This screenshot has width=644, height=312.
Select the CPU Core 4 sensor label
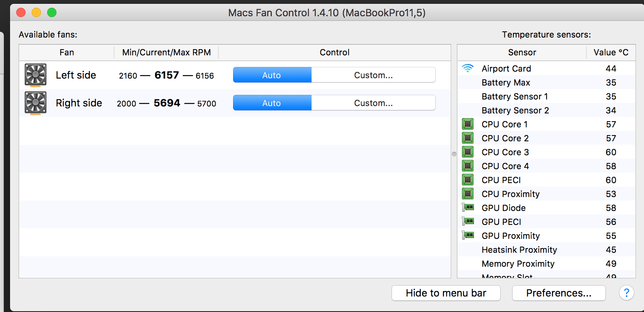pyautogui.click(x=505, y=166)
